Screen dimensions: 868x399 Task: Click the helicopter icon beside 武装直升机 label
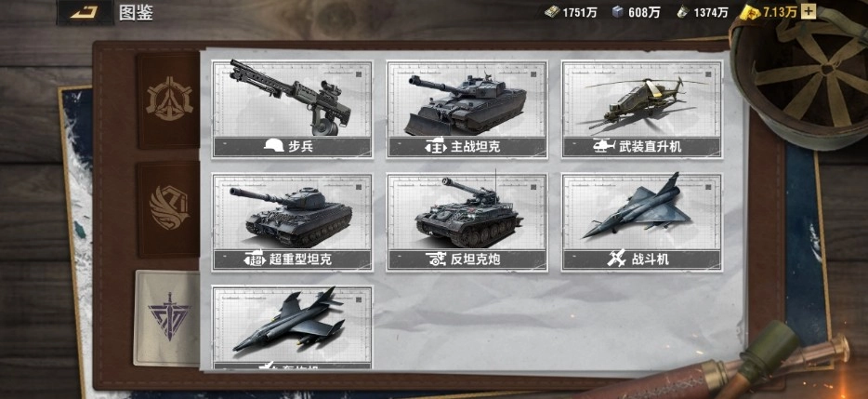coord(604,146)
